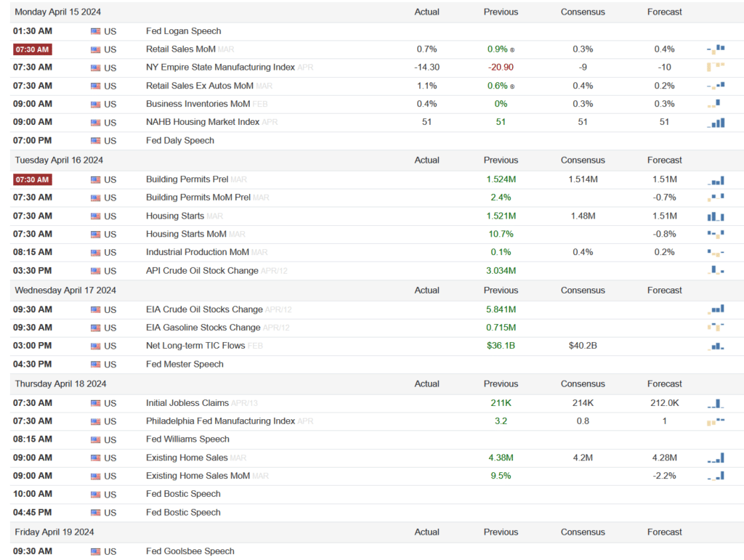Open mini chart for Philadelphia Fed Manufacturing Index

click(x=716, y=421)
